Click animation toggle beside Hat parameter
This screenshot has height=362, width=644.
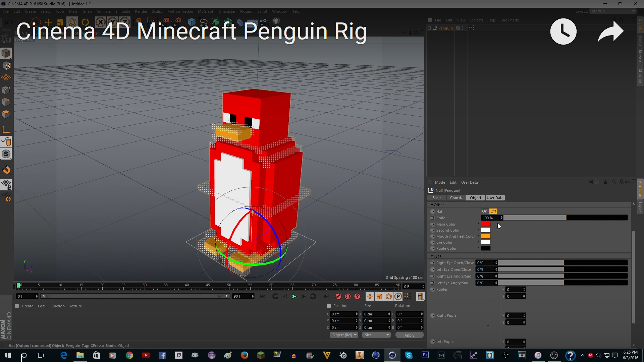[433, 212]
